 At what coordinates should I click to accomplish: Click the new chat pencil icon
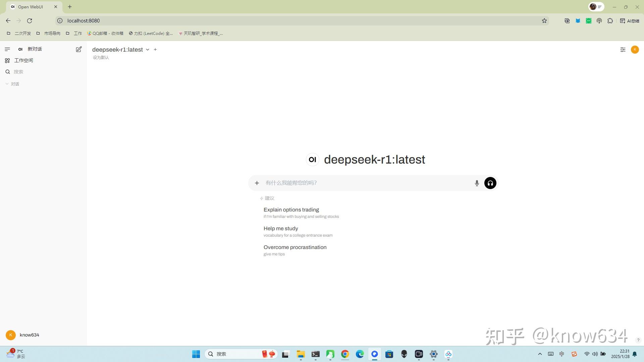(78, 49)
